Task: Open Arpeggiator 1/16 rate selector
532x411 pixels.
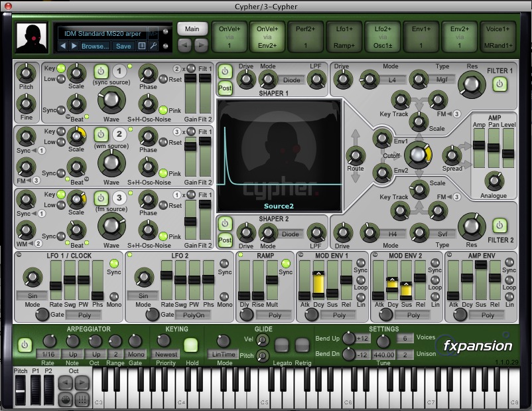Action: click(48, 355)
